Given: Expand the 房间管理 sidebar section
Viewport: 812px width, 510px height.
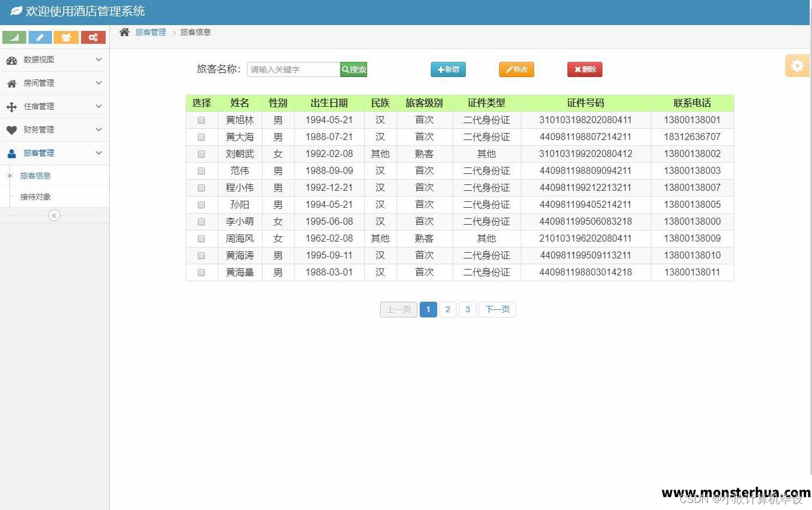Looking at the screenshot, I should tap(54, 83).
